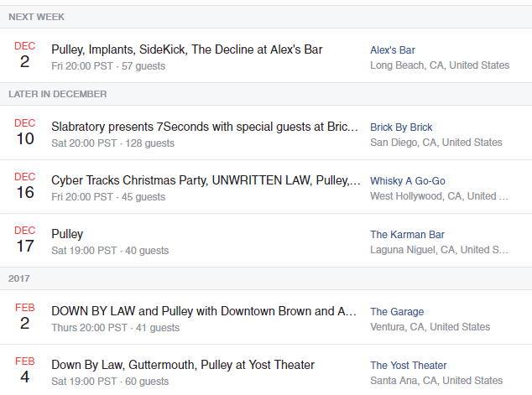532x395 pixels.
Task: Click the Dec 17 date badge
Action: [25, 241]
